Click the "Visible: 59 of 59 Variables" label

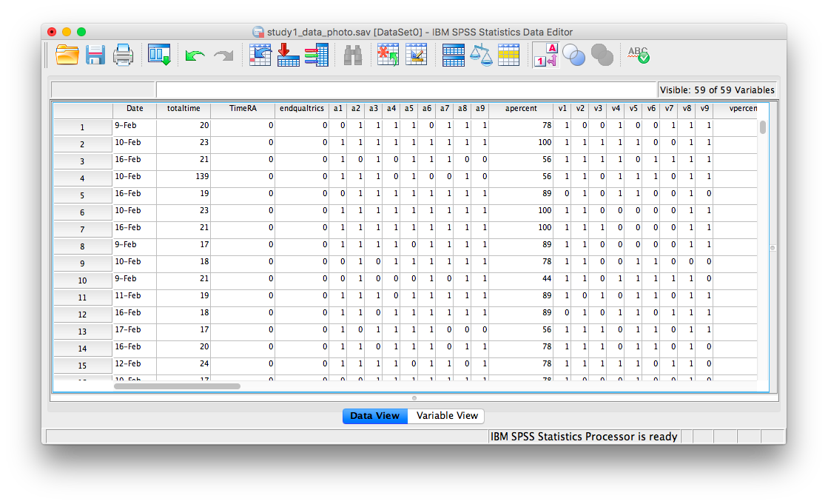(x=717, y=90)
